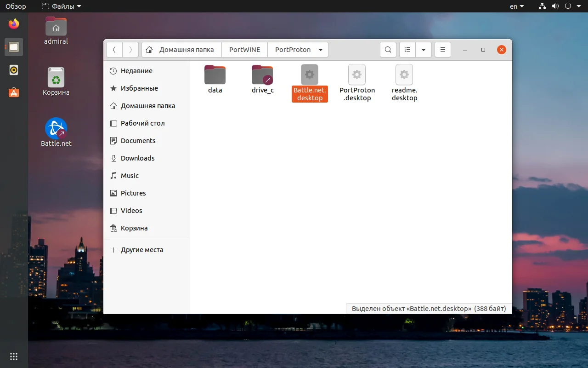The width and height of the screenshot is (588, 368).
Task: Expand the PortProton path dropdown arrow
Action: point(321,50)
